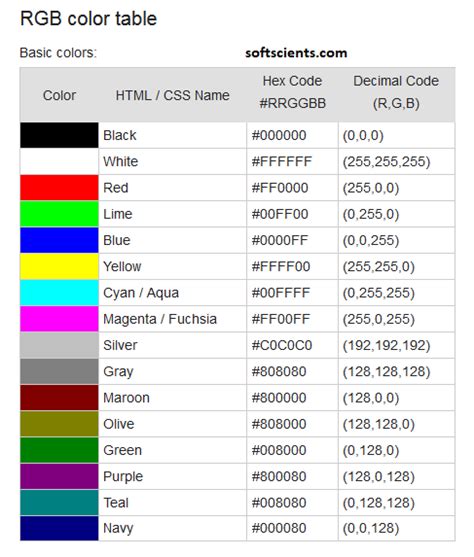Click the Black color swatch
474x557 pixels.
(59, 135)
